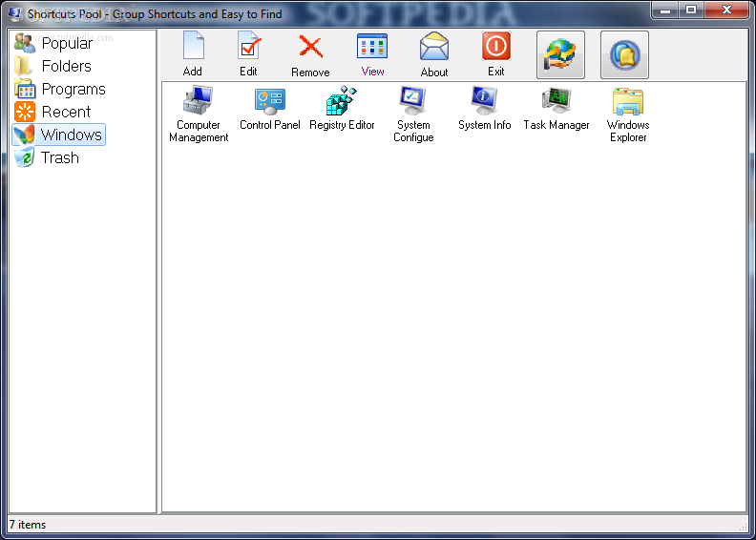The width and height of the screenshot is (756, 540).
Task: Click the Popular group people icon
Action: (x=25, y=43)
